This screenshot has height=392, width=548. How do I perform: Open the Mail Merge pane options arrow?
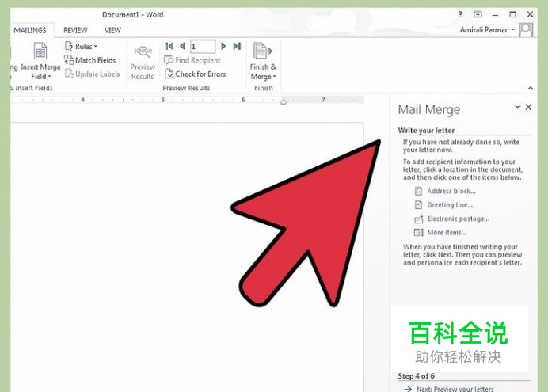[518, 107]
